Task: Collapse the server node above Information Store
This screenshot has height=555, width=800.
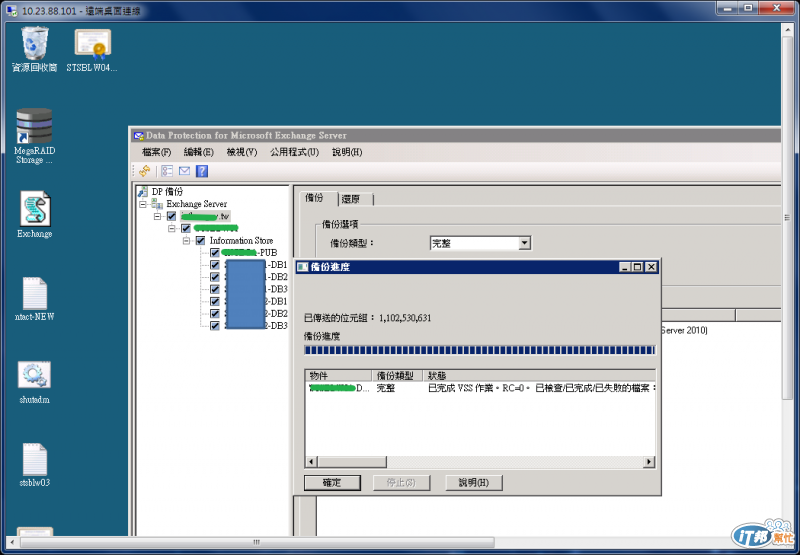Action: [x=172, y=229]
